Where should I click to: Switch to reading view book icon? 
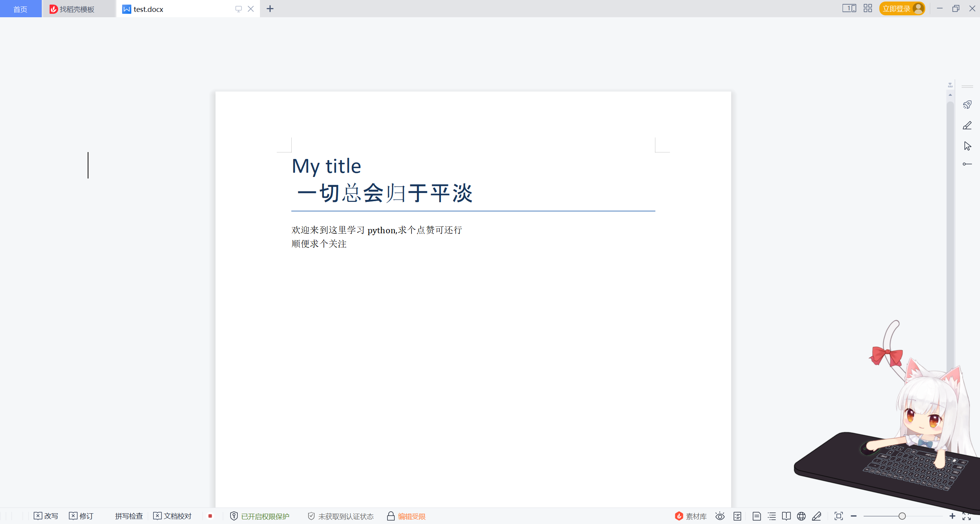786,516
